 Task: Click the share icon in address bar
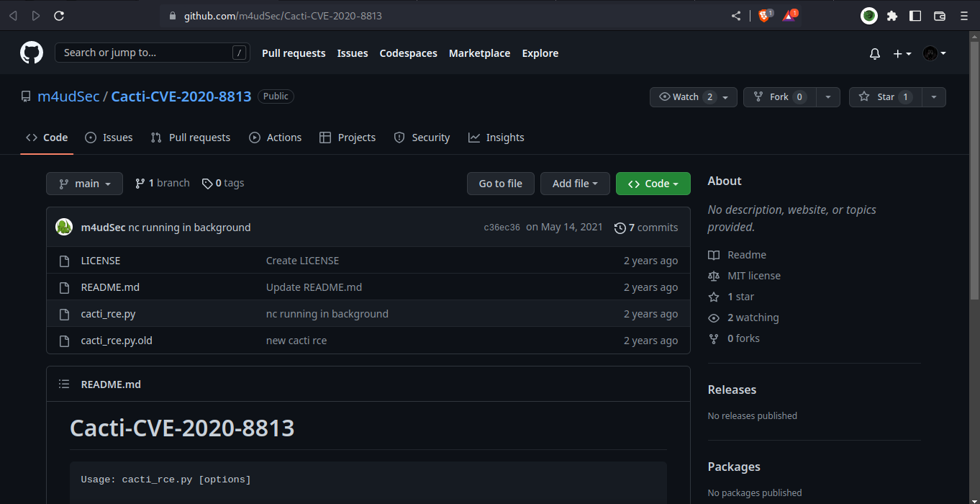pyautogui.click(x=736, y=15)
